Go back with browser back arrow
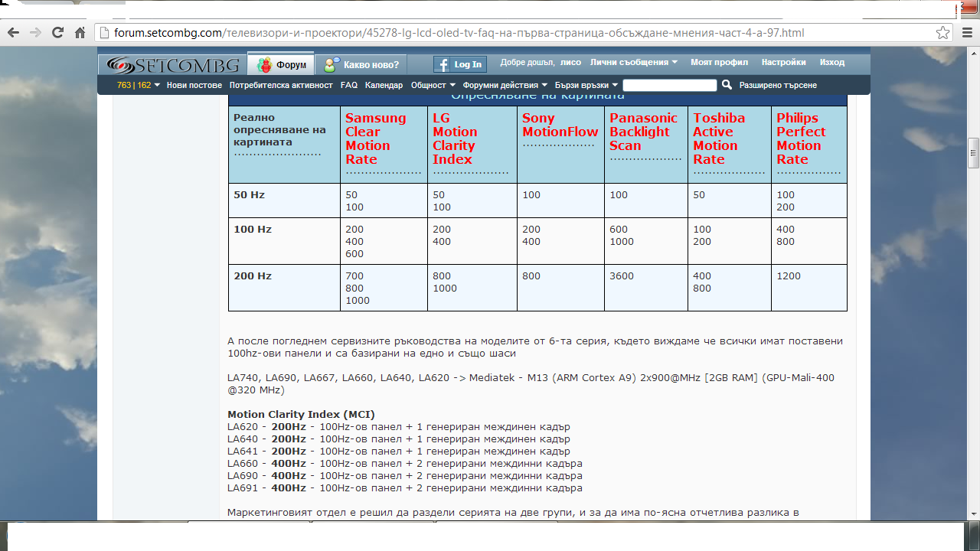 click(x=13, y=33)
